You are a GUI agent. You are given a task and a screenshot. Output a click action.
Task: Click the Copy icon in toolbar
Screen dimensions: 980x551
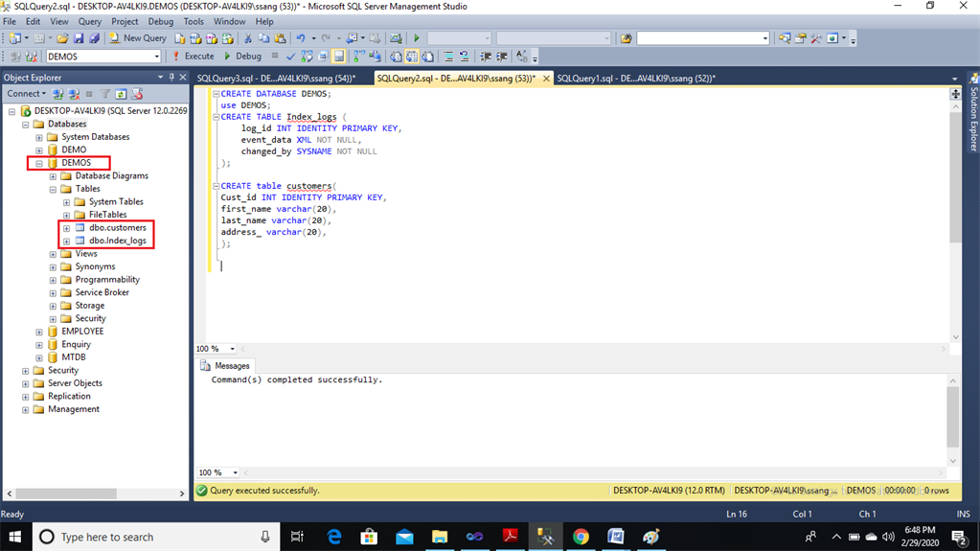(263, 38)
